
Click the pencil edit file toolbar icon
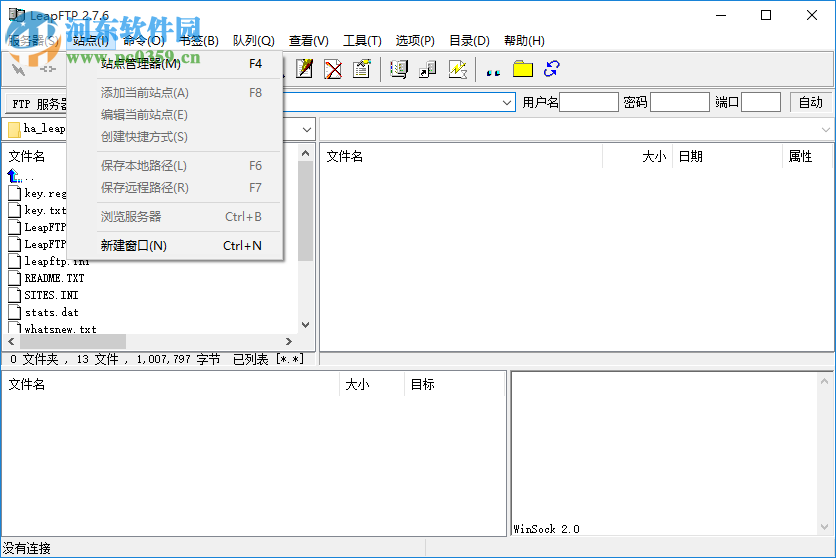pyautogui.click(x=304, y=69)
